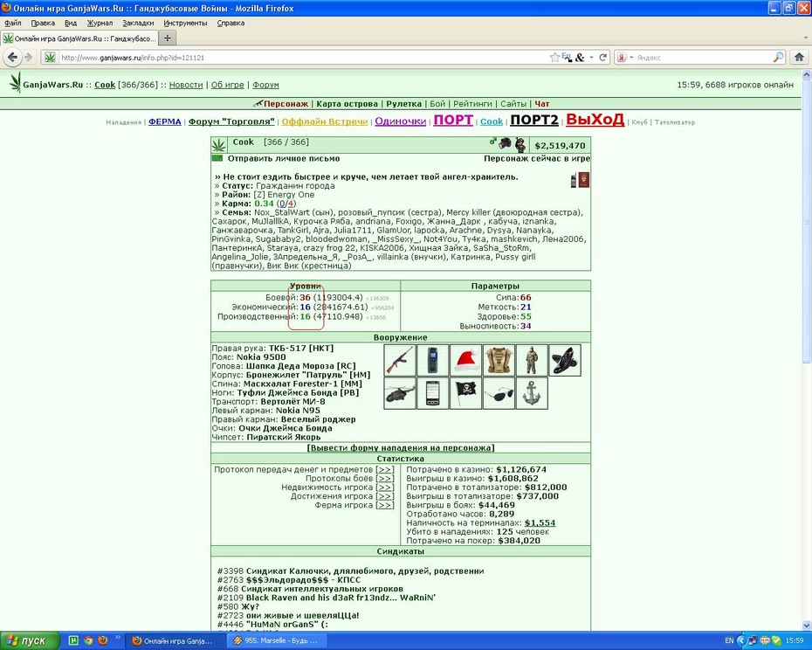Image resolution: width=812 pixels, height=650 pixels.
Task: Click the browser back arrow button
Action: pos(12,57)
